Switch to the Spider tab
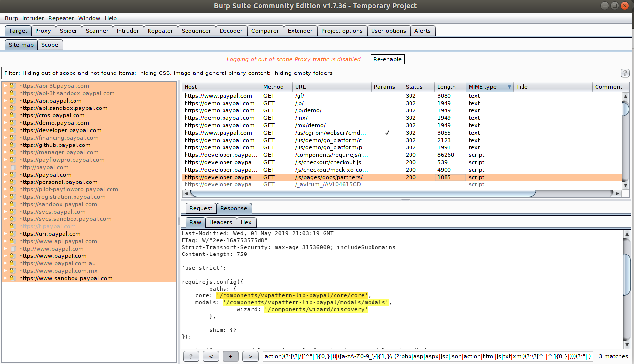 (x=69, y=31)
